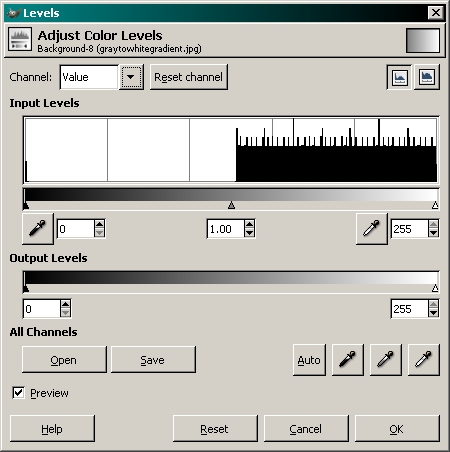Click the input gamma midpoint slider triangle

click(x=231, y=205)
